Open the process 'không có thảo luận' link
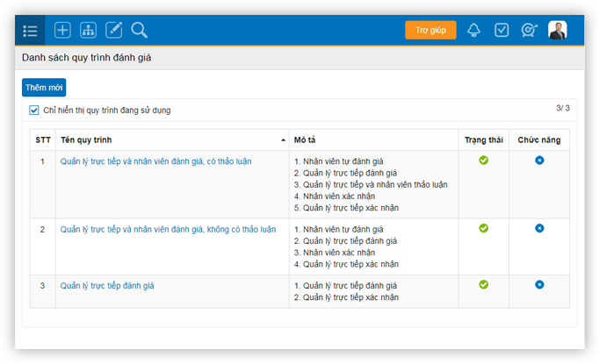The image size is (599, 364). pyautogui.click(x=168, y=229)
